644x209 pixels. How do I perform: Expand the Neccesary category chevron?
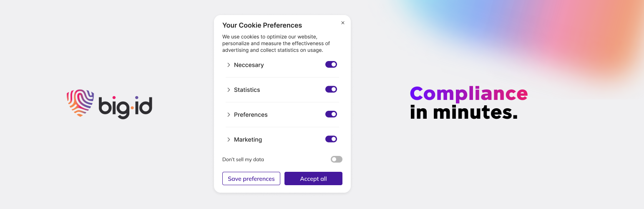229,65
